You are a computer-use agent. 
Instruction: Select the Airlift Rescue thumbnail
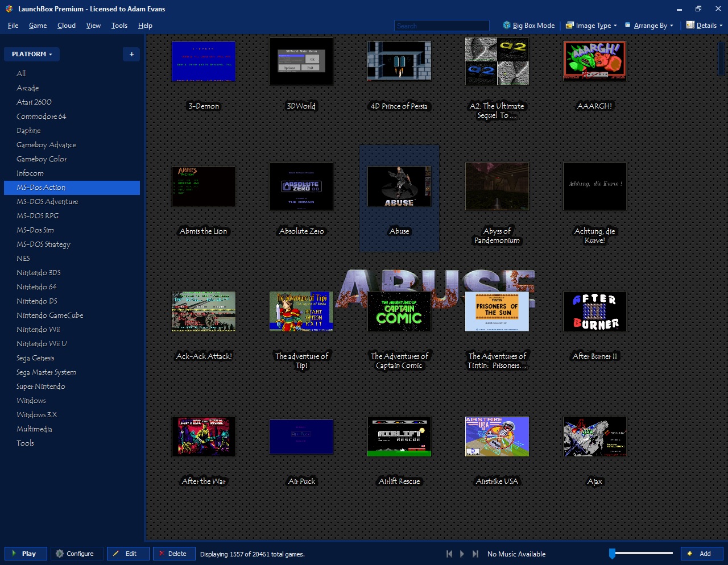click(x=399, y=437)
